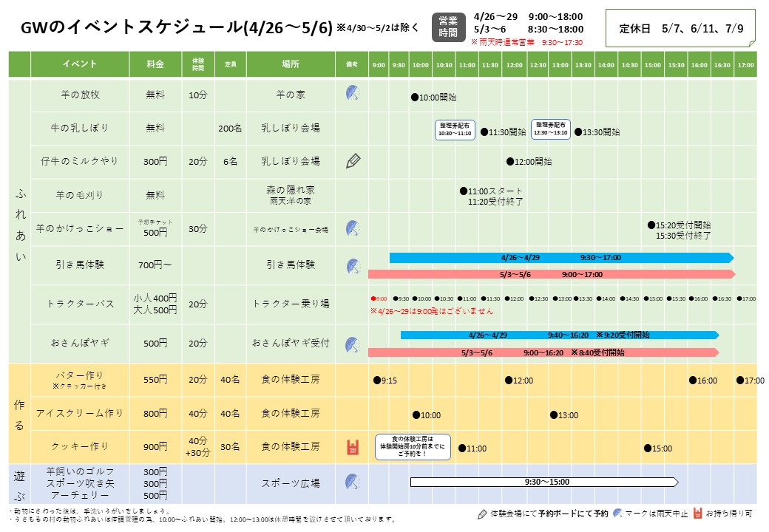Click the pink 5/3～5/6 bar for おさんぽヤギ

[x=543, y=353]
